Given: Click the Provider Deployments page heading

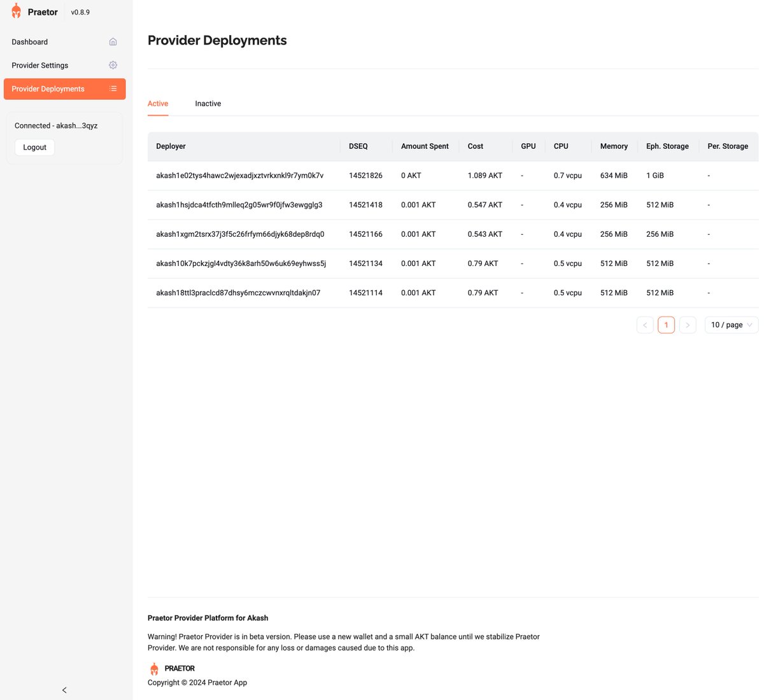Looking at the screenshot, I should click(217, 40).
